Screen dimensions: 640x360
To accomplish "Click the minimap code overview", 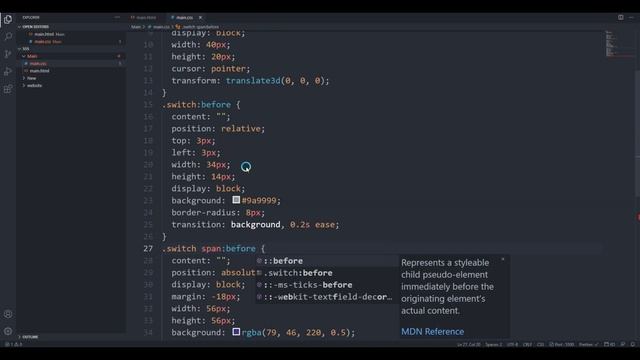I will pyautogui.click(x=618, y=44).
